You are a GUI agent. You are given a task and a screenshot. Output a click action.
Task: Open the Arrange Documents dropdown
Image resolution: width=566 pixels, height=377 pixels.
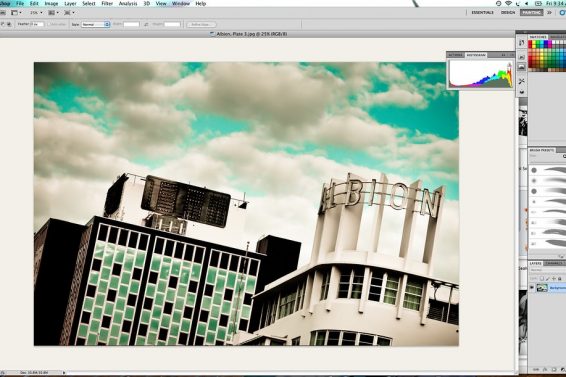(53, 13)
